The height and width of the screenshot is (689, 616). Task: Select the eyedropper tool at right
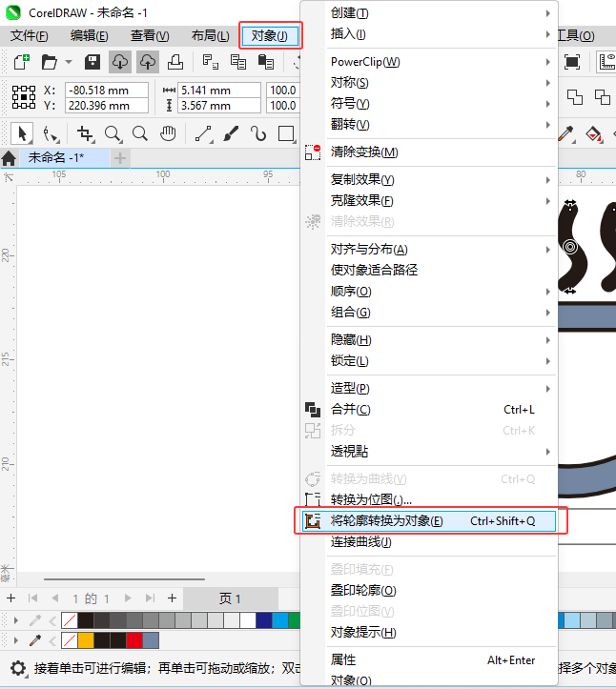click(566, 133)
